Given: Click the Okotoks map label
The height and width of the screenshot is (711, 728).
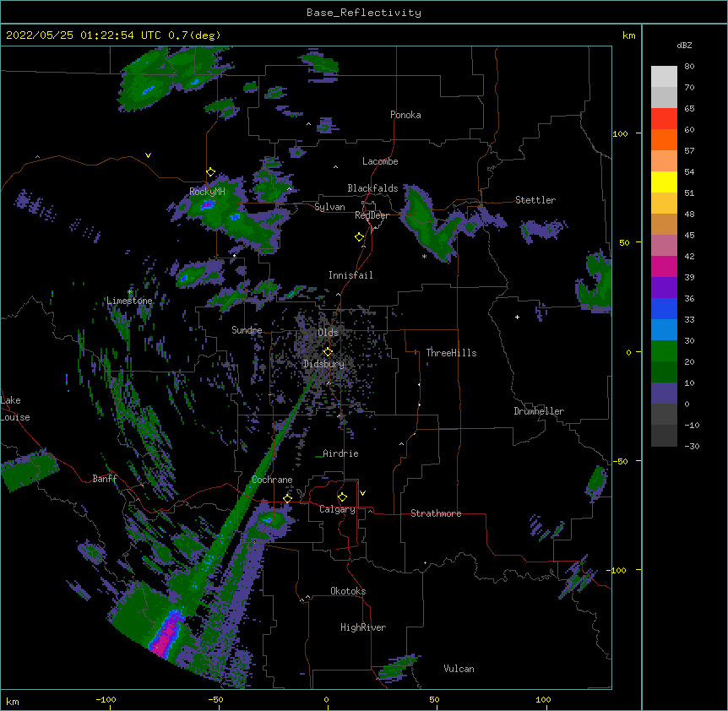Looking at the screenshot, I should tap(348, 591).
